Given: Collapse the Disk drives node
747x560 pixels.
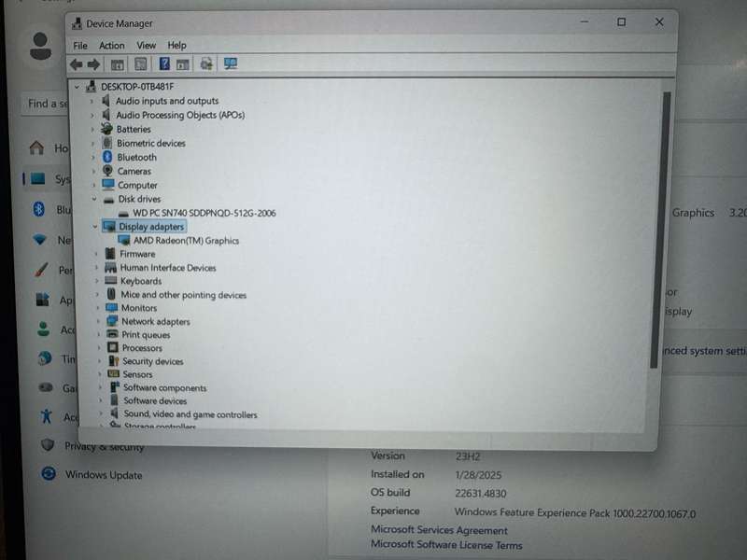Looking at the screenshot, I should (94, 199).
